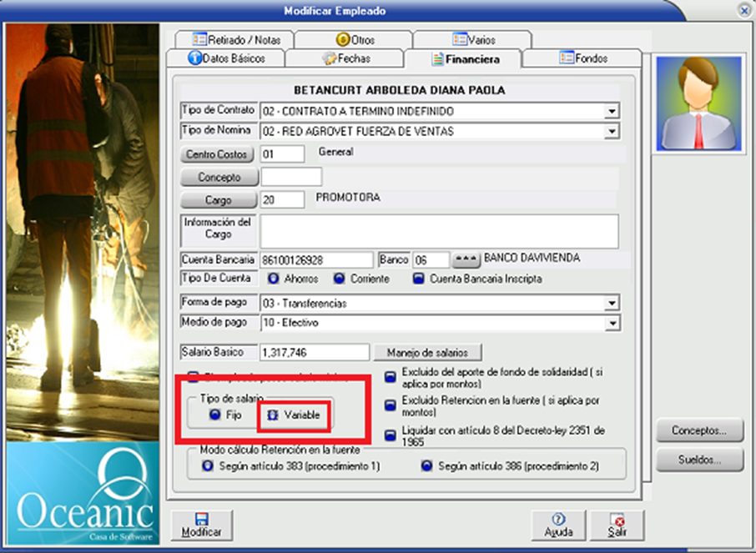Screen dimensions: 756x553
Task: Expand the Tipo de Contrato dropdown
Action: [x=612, y=111]
